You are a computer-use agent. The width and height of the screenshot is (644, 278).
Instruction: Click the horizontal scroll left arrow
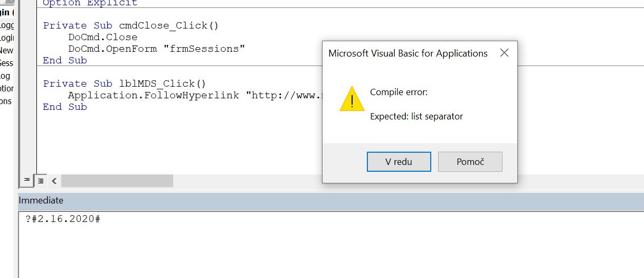(54, 181)
